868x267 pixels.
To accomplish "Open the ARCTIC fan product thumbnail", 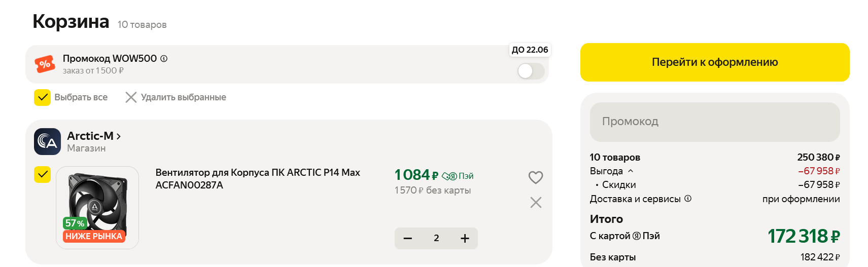I will pos(97,207).
